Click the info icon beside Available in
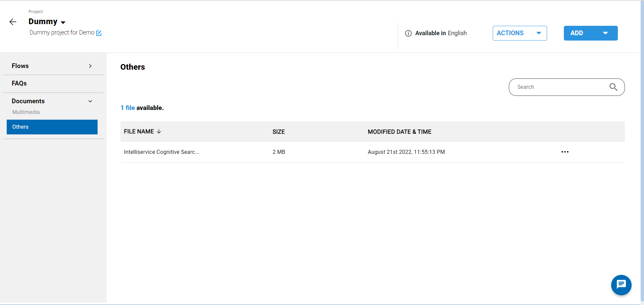The height and width of the screenshot is (305, 644). (408, 33)
